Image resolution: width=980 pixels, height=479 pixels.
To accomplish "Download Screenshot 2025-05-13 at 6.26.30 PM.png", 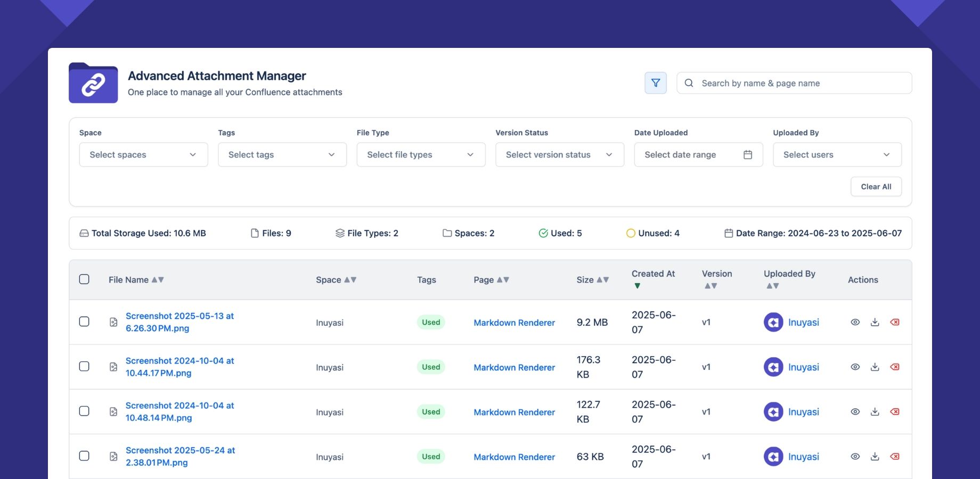I will (875, 322).
